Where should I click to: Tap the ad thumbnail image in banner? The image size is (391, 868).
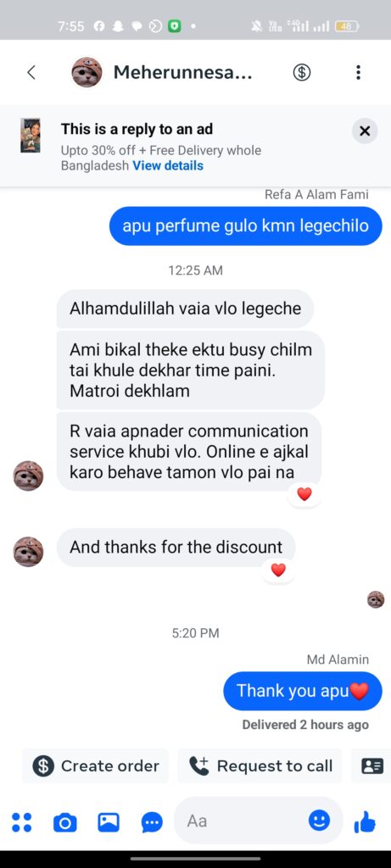coord(31,136)
